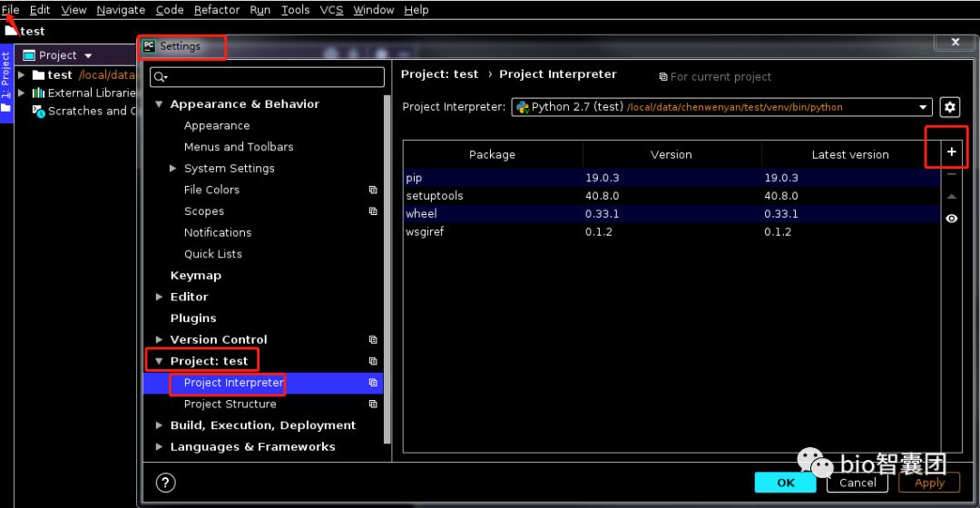980x508 pixels.
Task: Click the minus icon to uninstall package
Action: coord(951,174)
